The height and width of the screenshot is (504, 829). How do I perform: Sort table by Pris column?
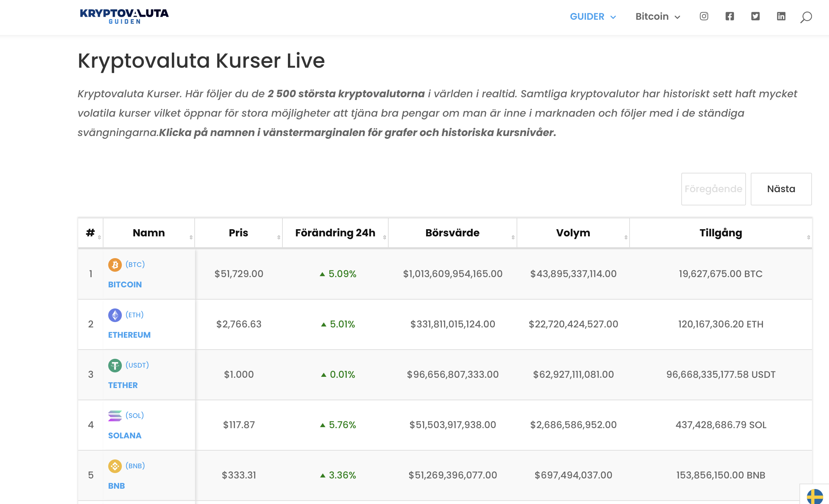[x=238, y=233]
